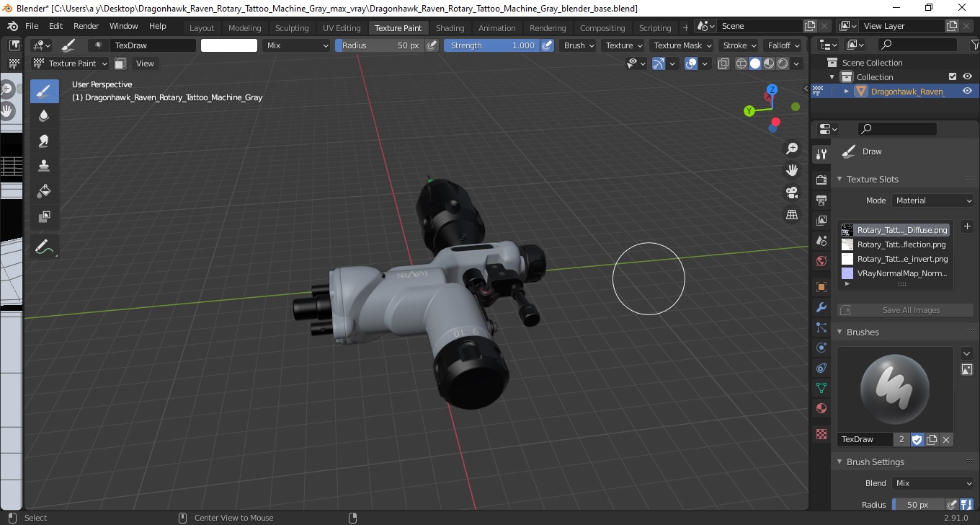980x525 pixels.
Task: Duplicate the TexDraw brush
Action: (x=932, y=439)
